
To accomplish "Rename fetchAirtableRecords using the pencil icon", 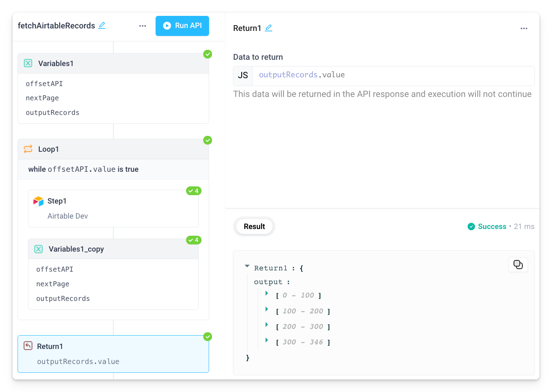I will (x=102, y=25).
